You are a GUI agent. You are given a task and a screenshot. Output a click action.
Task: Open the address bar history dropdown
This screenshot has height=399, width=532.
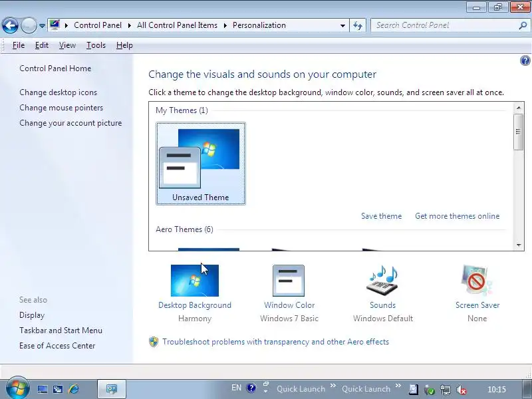point(342,25)
